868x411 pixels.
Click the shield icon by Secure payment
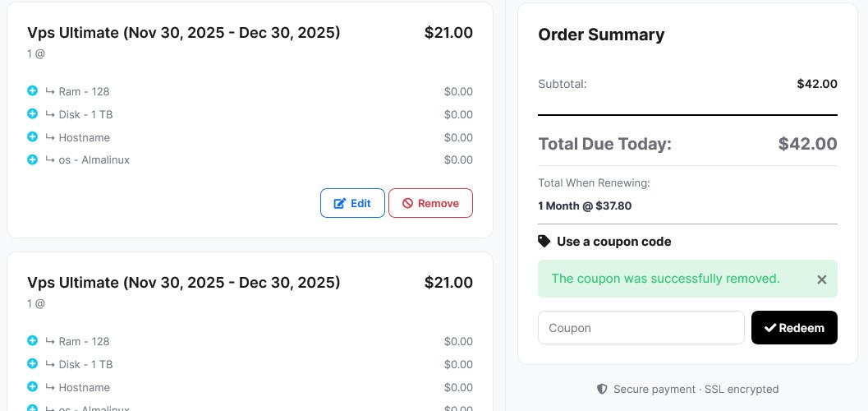coord(602,389)
